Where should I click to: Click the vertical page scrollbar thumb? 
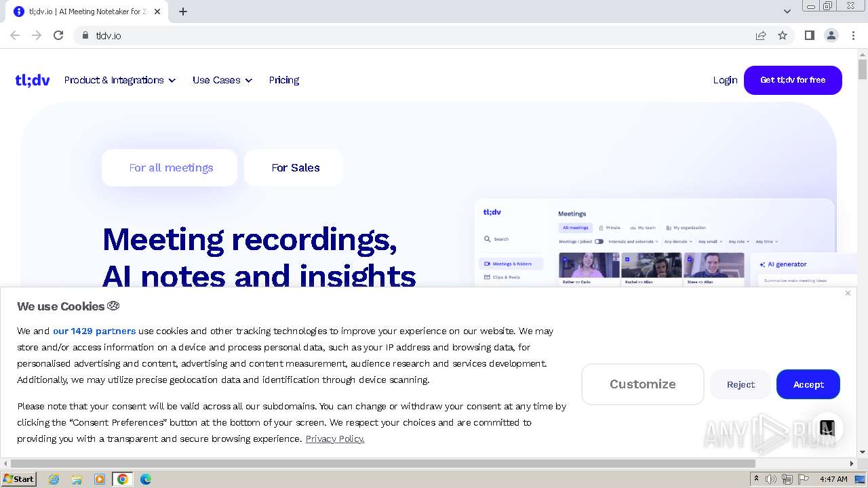click(863, 69)
